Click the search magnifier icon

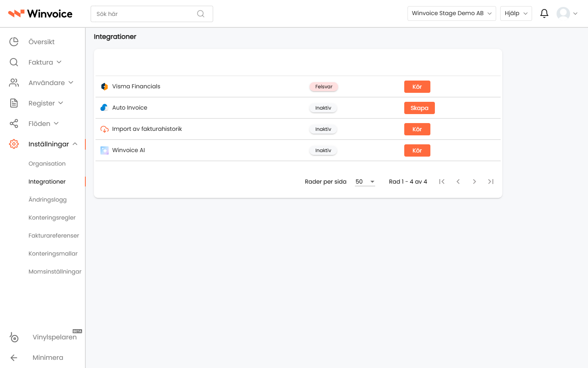tap(200, 14)
